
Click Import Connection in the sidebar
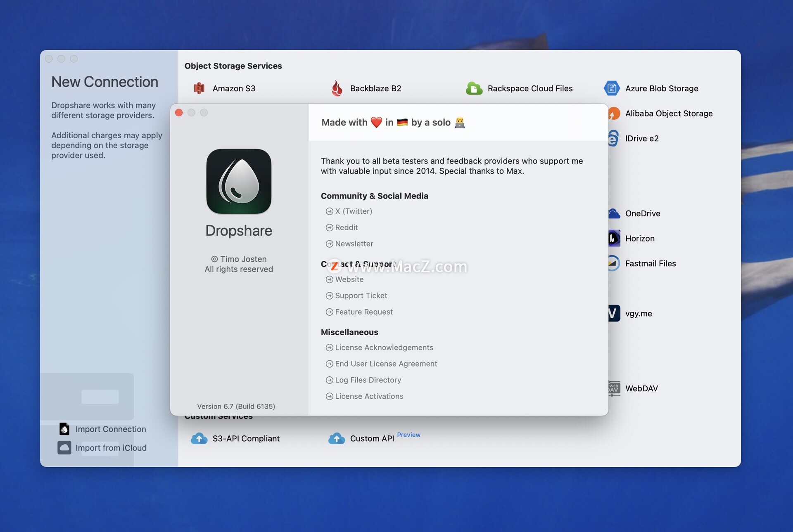click(110, 429)
